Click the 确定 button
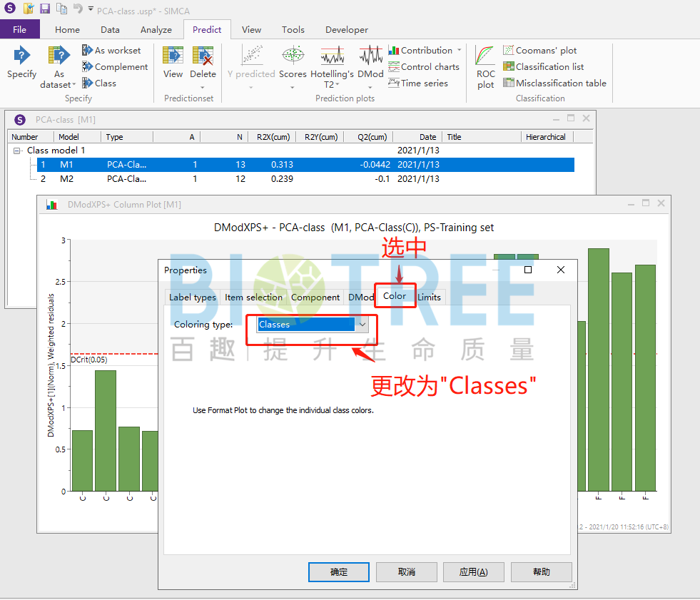 [x=339, y=572]
